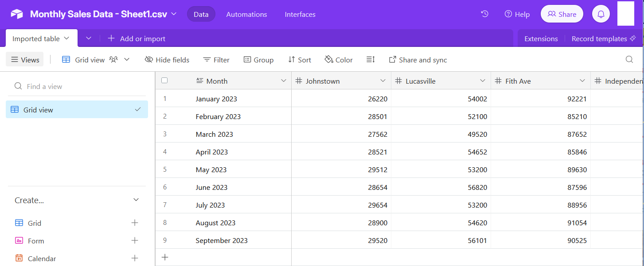Expand the Imported table dropdown
Viewport: 644px width, 266px height.
[x=66, y=39]
